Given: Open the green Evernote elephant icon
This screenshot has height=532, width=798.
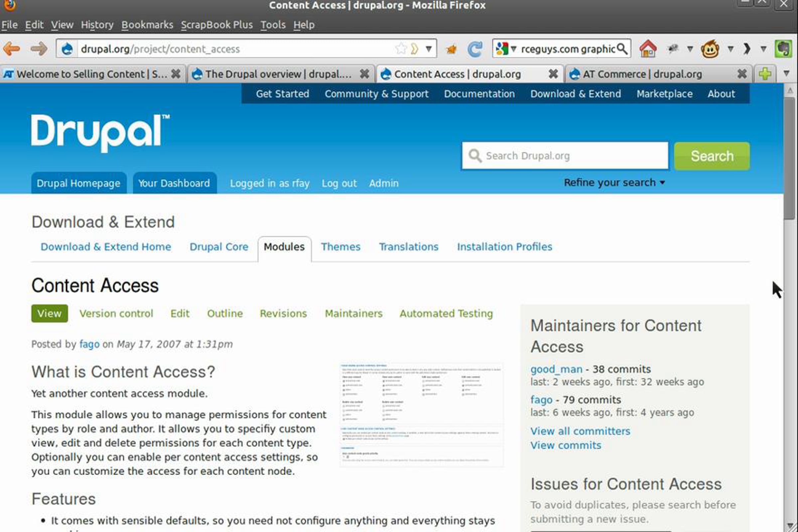Looking at the screenshot, I should click(783, 49).
